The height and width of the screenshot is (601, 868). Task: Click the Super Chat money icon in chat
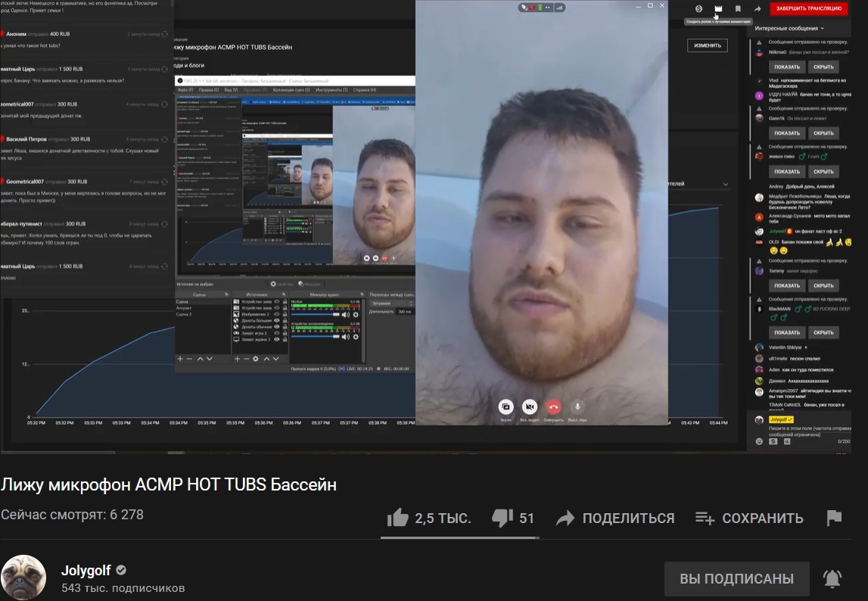point(773,441)
